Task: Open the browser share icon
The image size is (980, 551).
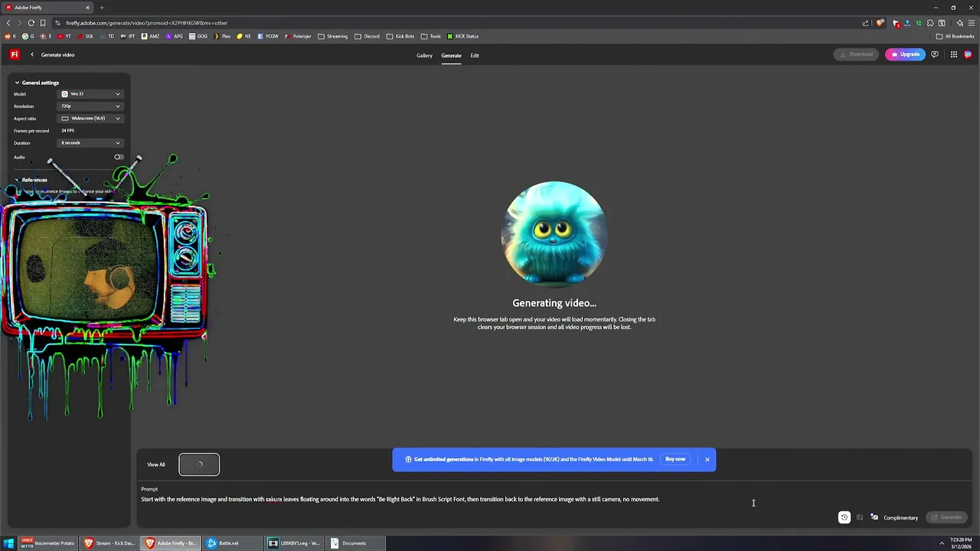Action: click(x=866, y=23)
